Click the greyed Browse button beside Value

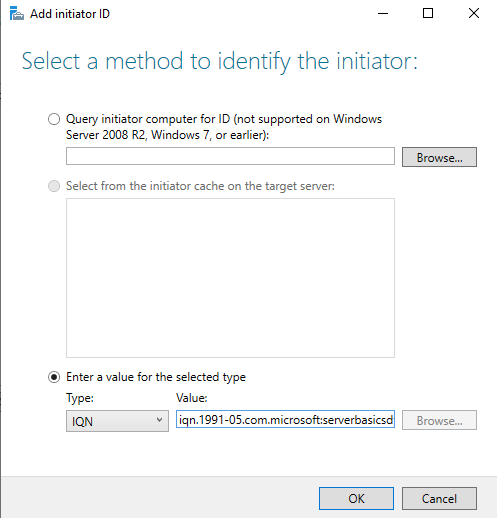click(439, 420)
